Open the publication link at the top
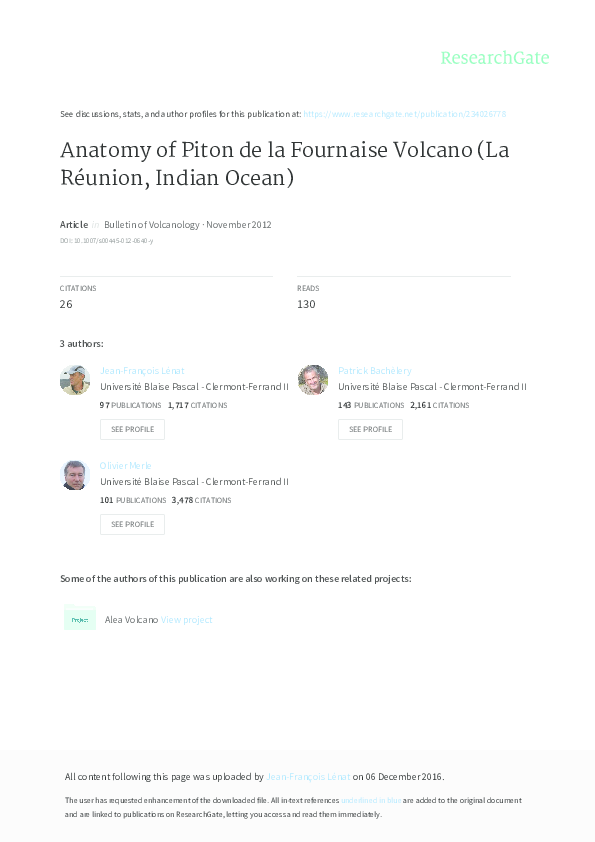Screen dimensions: 595x842 pos(405,113)
